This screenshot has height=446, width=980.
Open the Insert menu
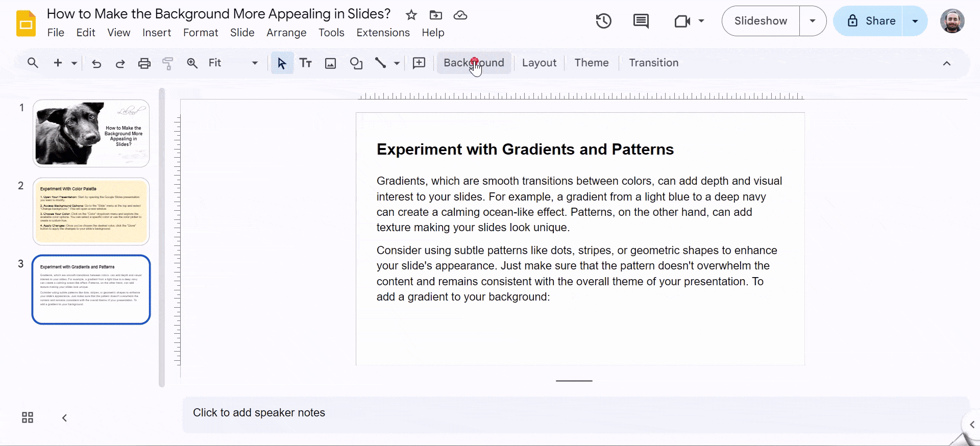pos(156,33)
